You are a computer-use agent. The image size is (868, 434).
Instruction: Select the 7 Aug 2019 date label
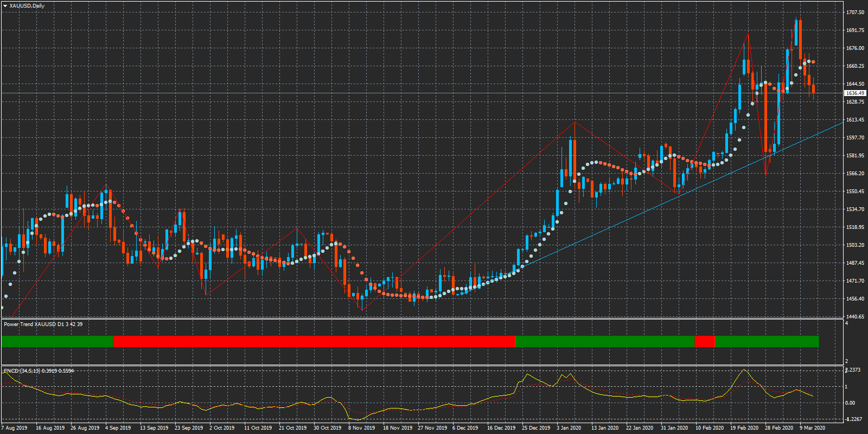pyautogui.click(x=15, y=428)
